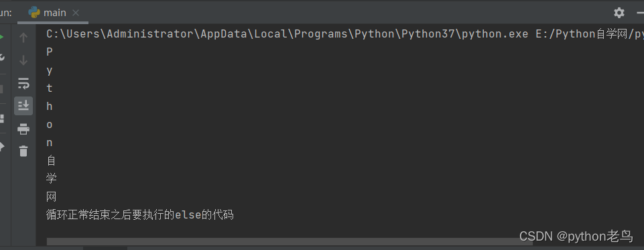Close the main run tab
The image size is (644, 250).
76,13
